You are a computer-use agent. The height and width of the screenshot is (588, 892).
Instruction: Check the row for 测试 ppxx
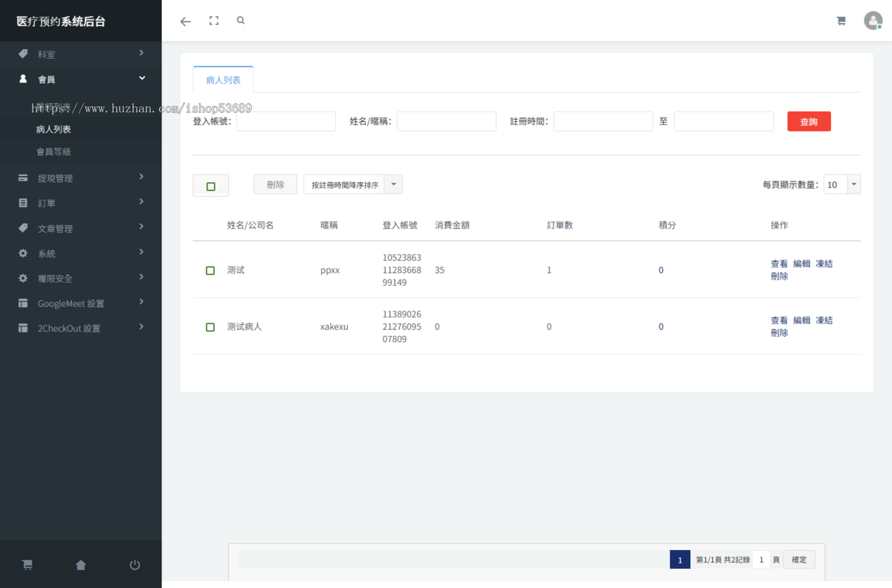point(210,271)
